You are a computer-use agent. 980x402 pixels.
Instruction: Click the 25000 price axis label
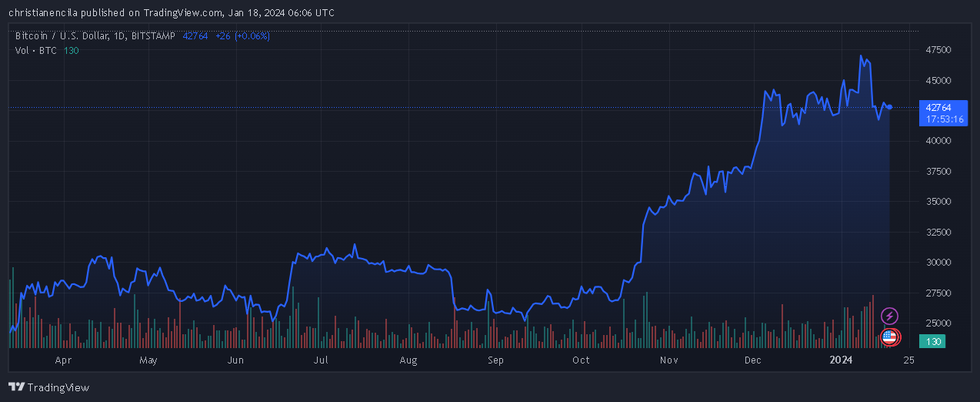tap(938, 323)
